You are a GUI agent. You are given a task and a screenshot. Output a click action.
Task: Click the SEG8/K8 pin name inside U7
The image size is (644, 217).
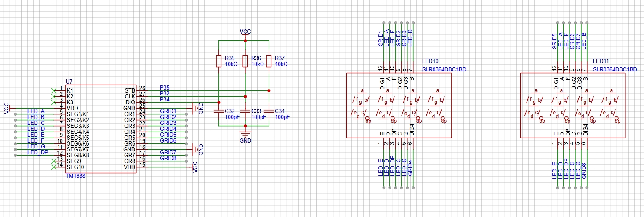(x=78, y=155)
